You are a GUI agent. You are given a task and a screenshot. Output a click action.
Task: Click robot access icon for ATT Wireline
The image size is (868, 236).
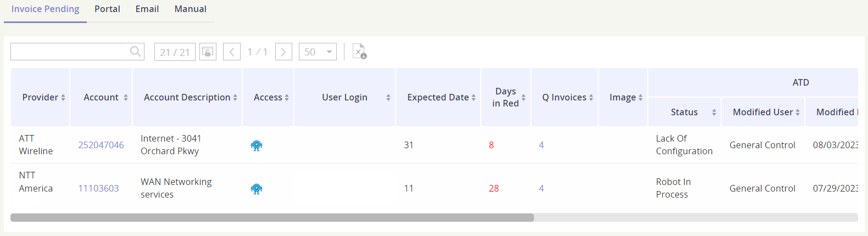pyautogui.click(x=257, y=145)
